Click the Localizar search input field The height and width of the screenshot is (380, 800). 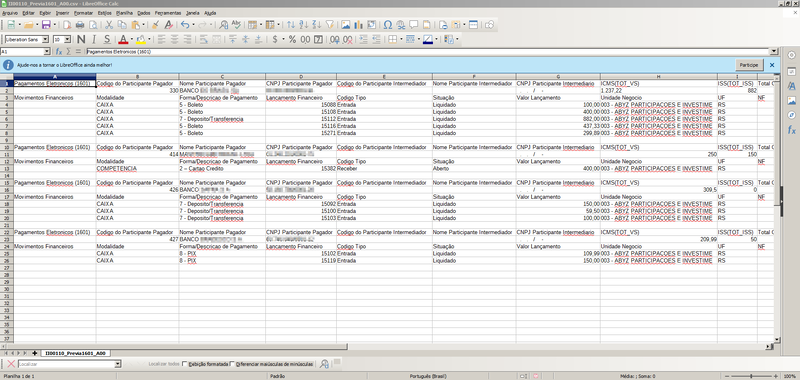click(66, 364)
